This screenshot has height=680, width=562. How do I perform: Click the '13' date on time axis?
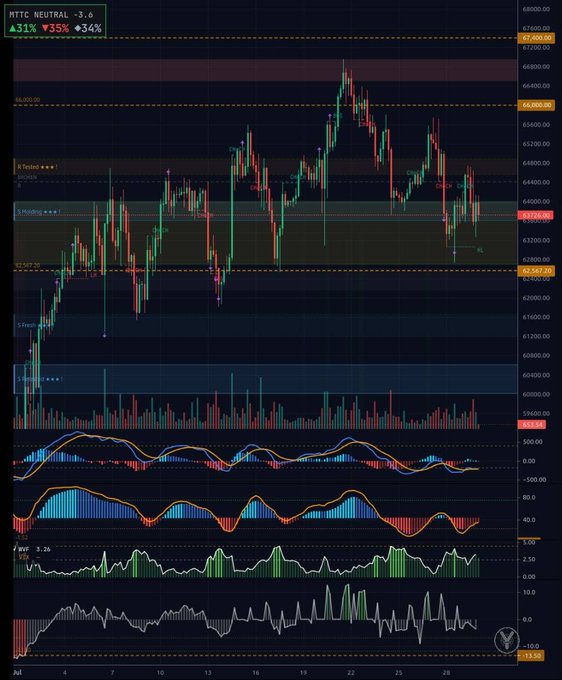(x=208, y=673)
